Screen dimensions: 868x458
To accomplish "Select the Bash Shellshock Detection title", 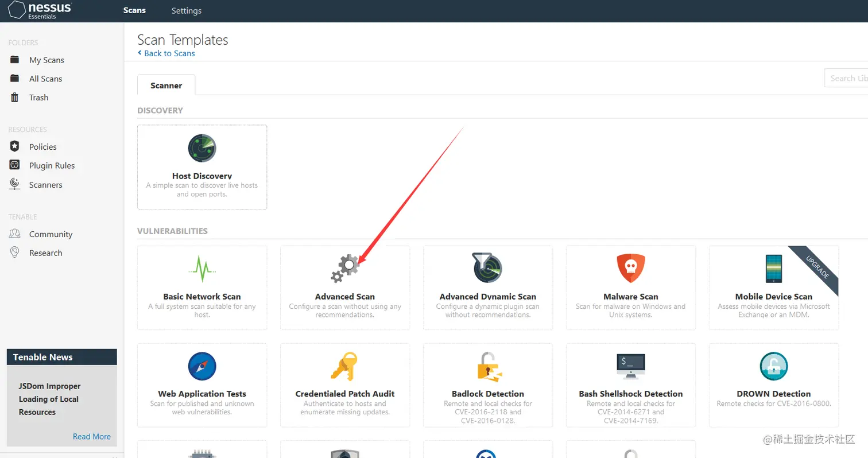I will coord(631,394).
